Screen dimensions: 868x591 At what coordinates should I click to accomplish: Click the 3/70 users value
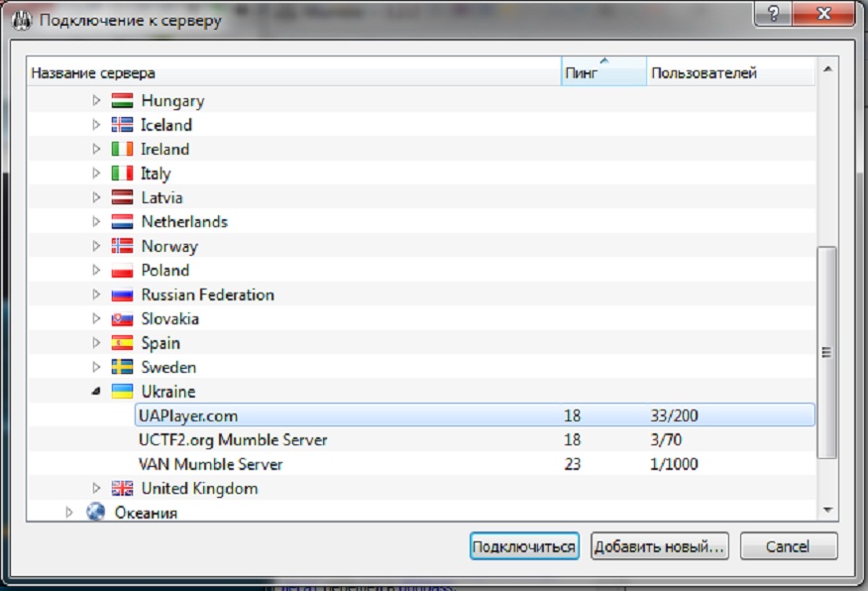(666, 440)
